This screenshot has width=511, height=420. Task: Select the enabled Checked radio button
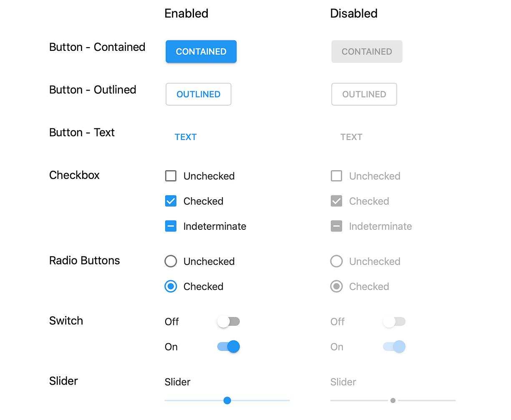pyautogui.click(x=171, y=287)
